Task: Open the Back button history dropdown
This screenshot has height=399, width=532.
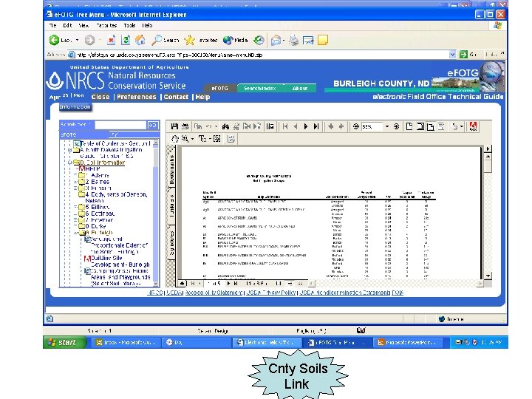Action: pos(77,40)
